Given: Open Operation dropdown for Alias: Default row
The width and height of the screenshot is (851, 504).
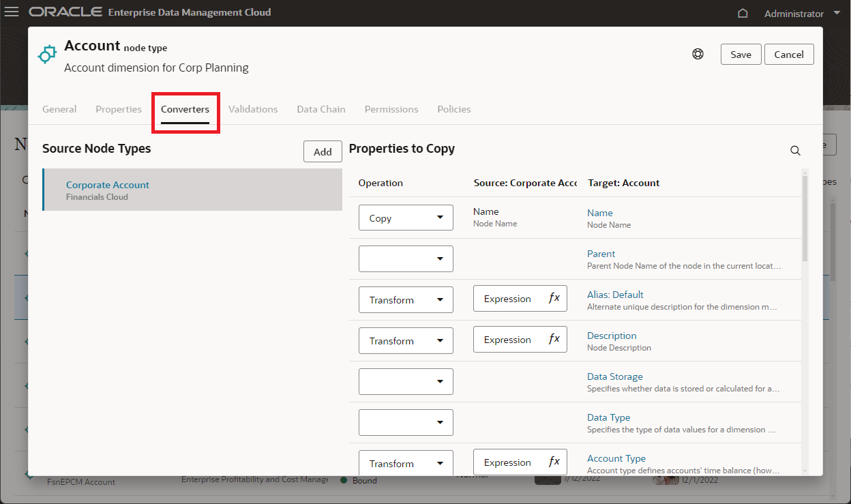Looking at the screenshot, I should tap(406, 300).
